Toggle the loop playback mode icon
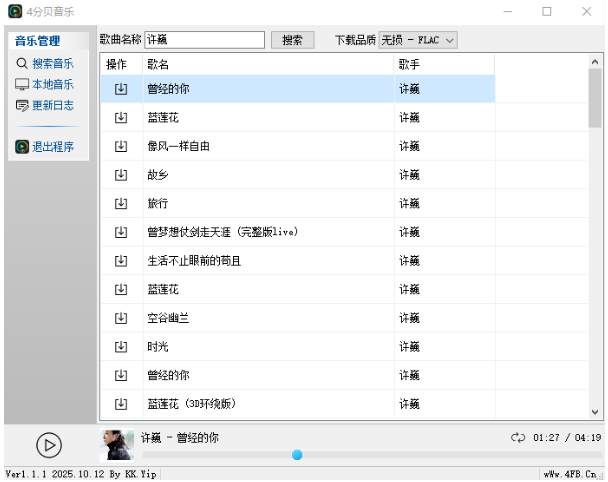The image size is (608, 482). tap(517, 438)
